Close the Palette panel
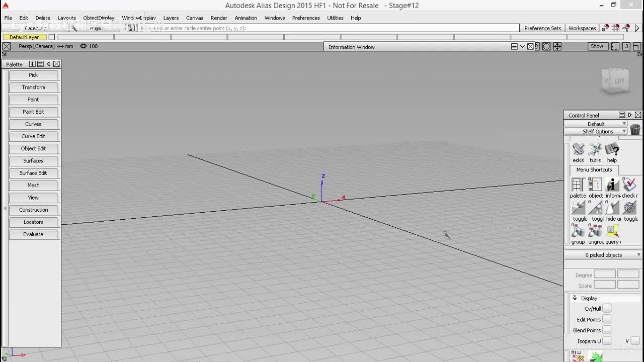 [x=56, y=64]
